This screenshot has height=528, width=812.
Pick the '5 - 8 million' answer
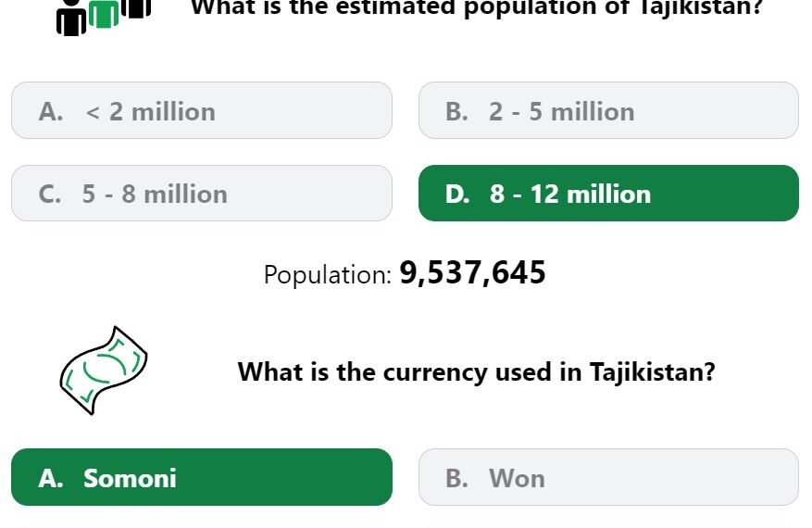pyautogui.click(x=202, y=194)
